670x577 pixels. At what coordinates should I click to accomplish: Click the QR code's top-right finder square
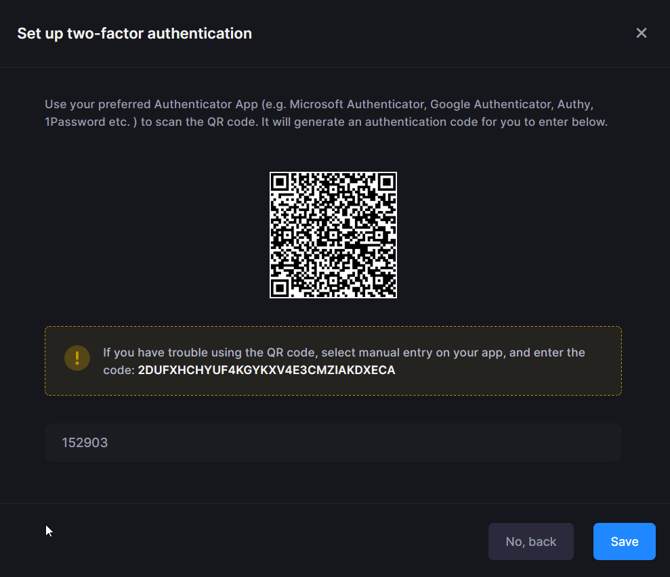point(383,185)
